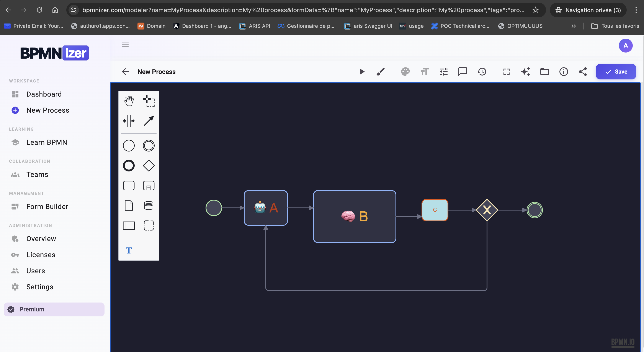Expand the hidden bookmarks chevron

pyautogui.click(x=574, y=26)
